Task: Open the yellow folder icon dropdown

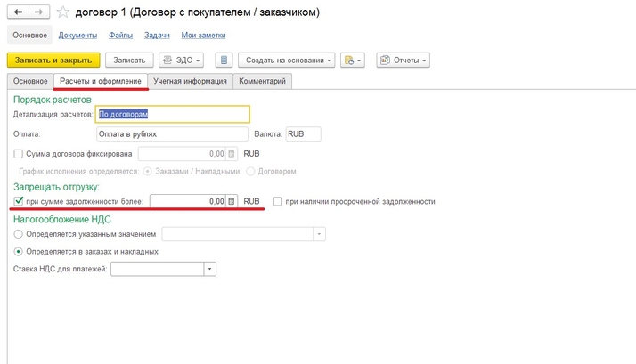Action: coord(354,60)
